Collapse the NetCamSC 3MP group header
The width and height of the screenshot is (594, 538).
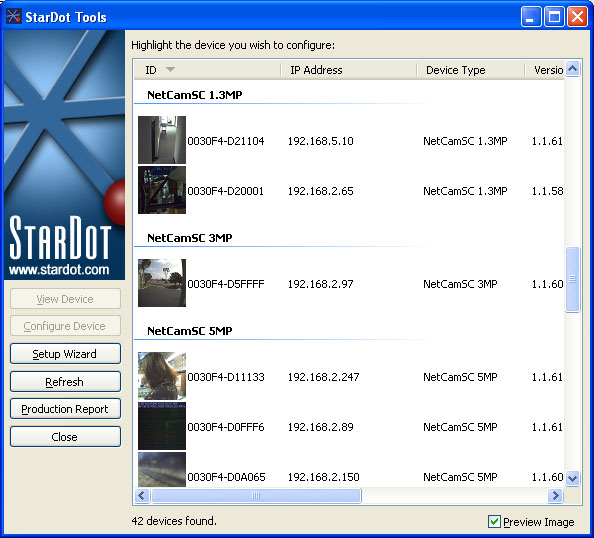189,238
